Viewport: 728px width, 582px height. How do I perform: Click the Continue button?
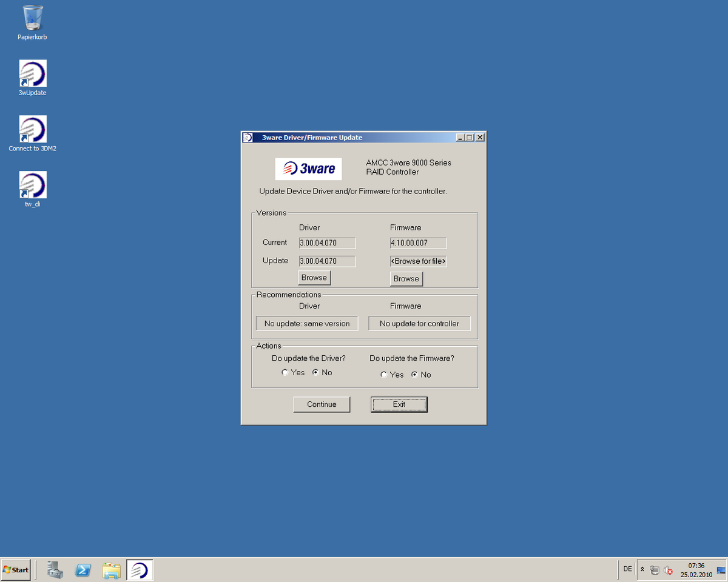coord(322,404)
